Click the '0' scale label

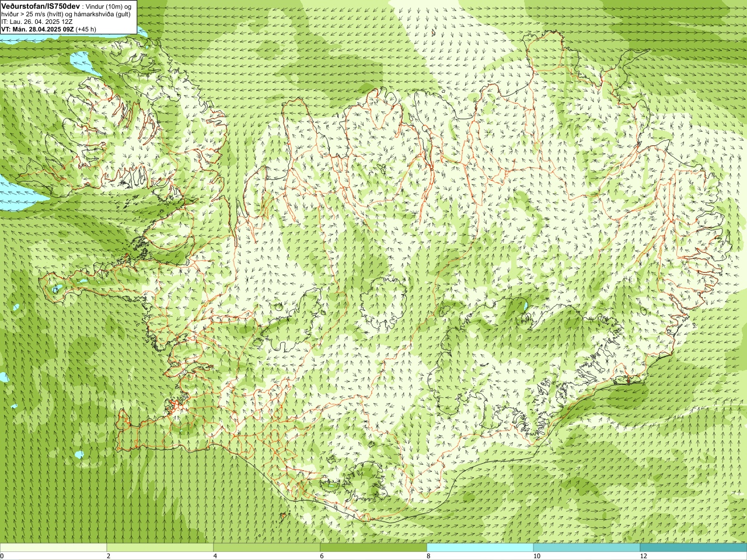pos(2,556)
